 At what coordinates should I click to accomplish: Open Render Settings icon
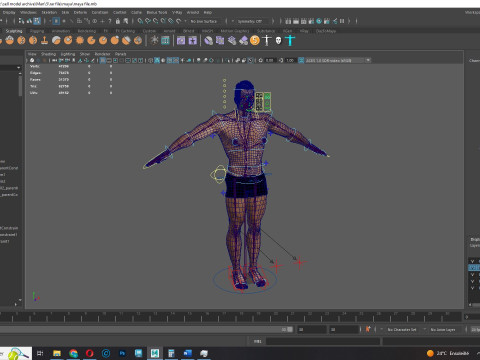tap(311, 21)
